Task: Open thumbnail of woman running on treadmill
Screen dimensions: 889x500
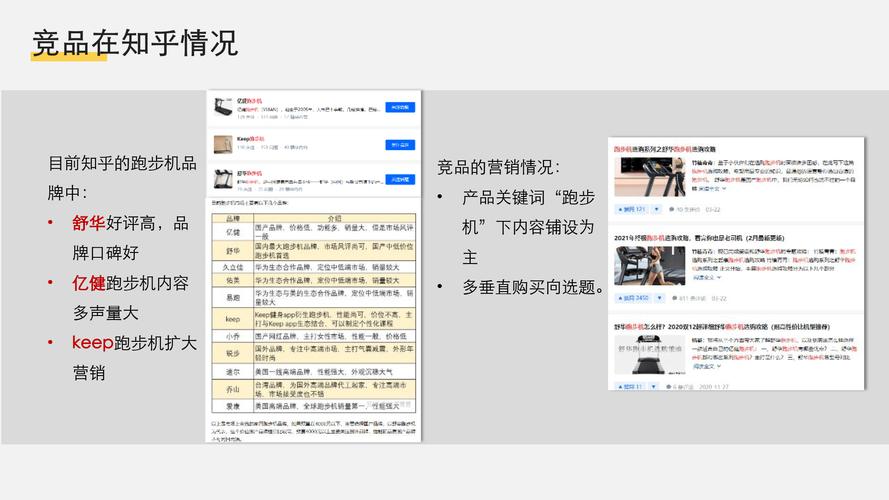Action: click(x=650, y=265)
